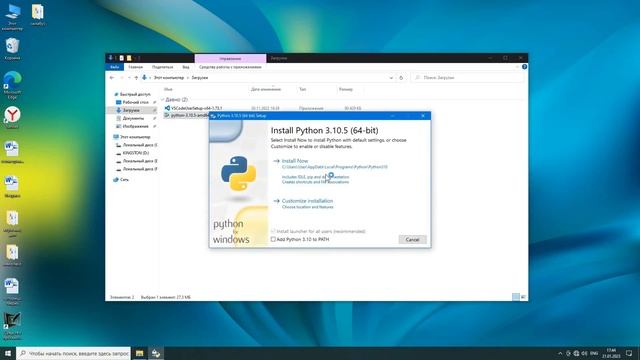This screenshot has height=360, width=640.
Task: Go back in Explorer navigation
Action: [112, 78]
